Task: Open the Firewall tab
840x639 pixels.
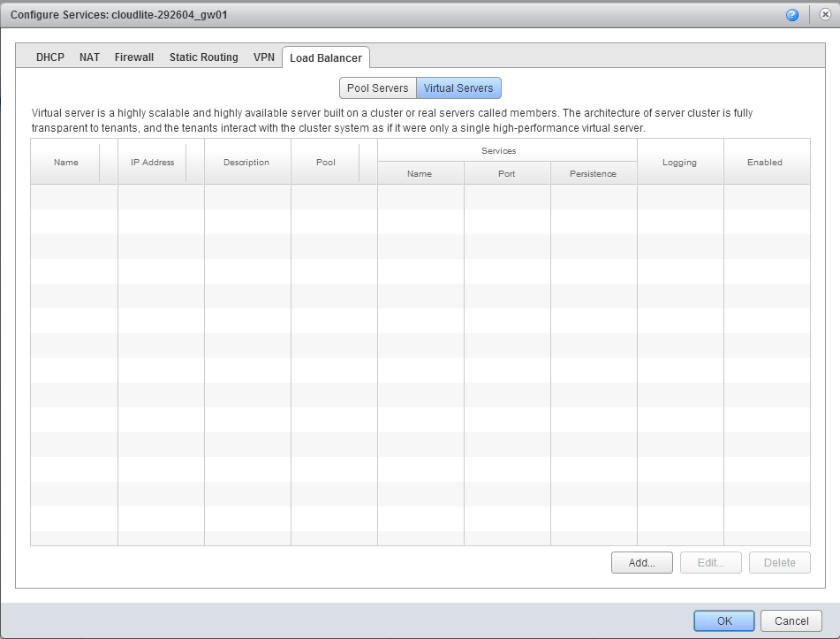Action: coord(133,57)
